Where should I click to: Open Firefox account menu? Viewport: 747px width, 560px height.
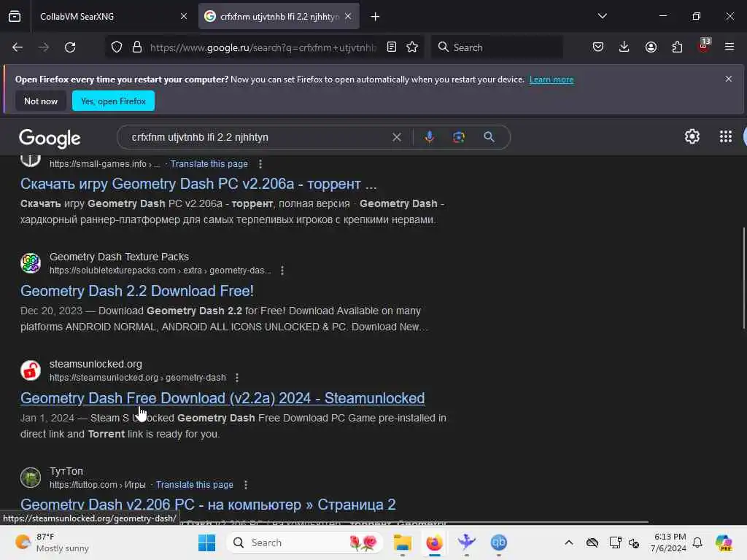[651, 47]
